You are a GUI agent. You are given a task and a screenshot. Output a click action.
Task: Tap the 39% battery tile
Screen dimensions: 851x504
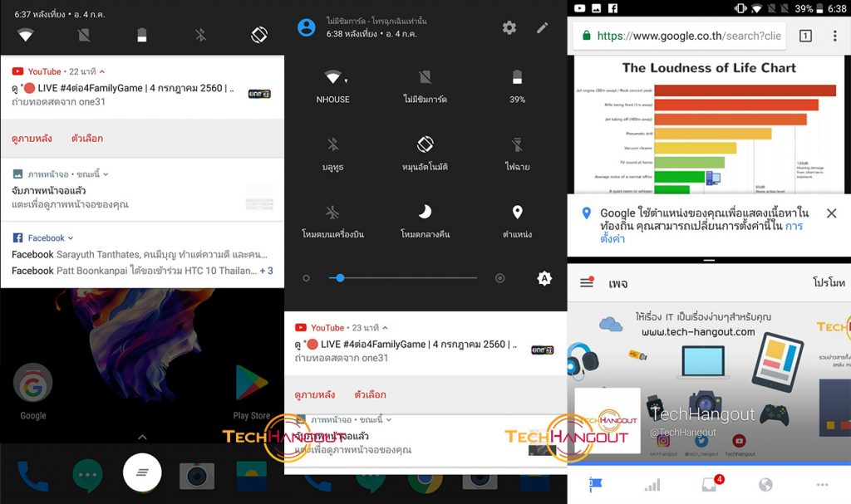pyautogui.click(x=517, y=87)
